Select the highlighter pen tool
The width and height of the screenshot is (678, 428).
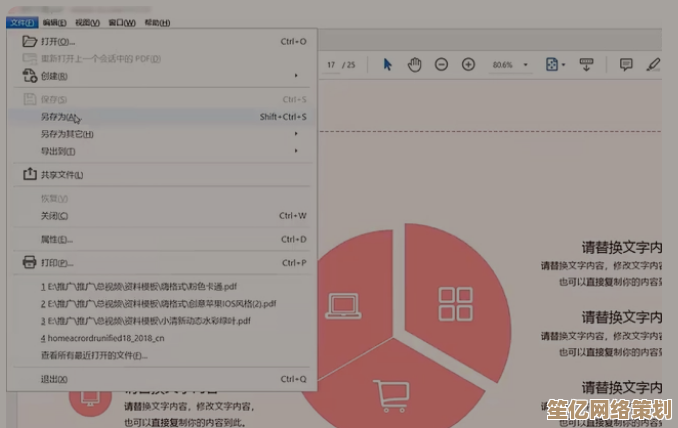[653, 65]
